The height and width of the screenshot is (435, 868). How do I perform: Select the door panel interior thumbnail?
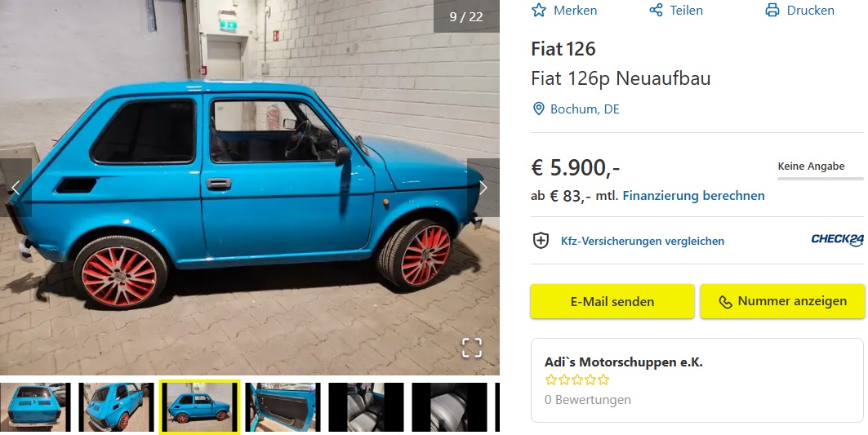[283, 406]
